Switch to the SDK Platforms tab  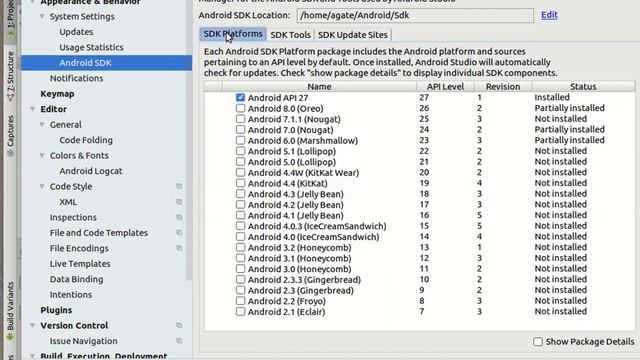pos(233,34)
